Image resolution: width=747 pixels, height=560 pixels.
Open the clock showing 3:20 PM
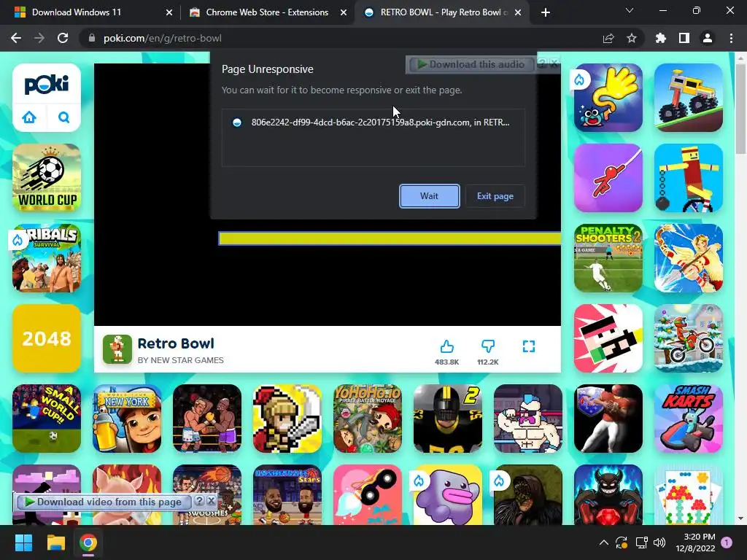695,542
